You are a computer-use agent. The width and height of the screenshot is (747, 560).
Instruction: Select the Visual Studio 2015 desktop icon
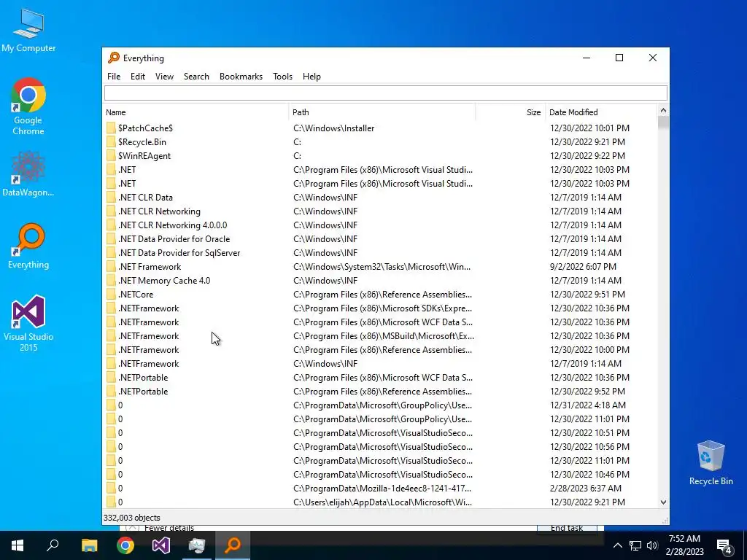coord(28,323)
